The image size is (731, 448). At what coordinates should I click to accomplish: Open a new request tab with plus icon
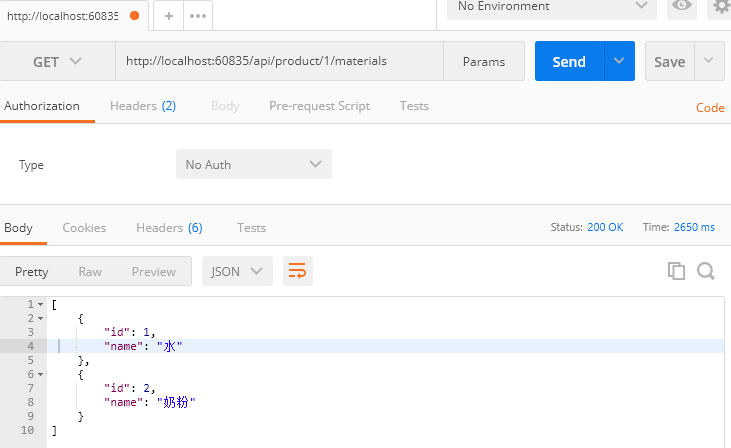(x=169, y=16)
